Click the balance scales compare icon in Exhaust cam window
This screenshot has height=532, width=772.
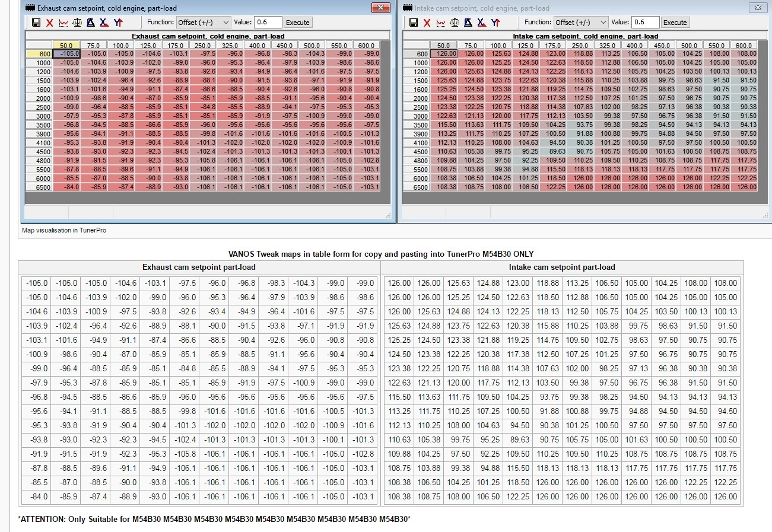pyautogui.click(x=77, y=23)
